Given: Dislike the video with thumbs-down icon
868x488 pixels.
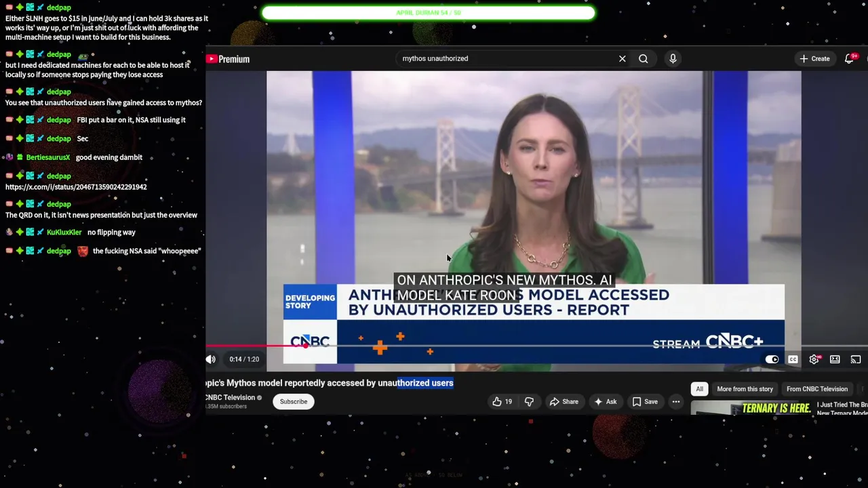Looking at the screenshot, I should pyautogui.click(x=529, y=402).
